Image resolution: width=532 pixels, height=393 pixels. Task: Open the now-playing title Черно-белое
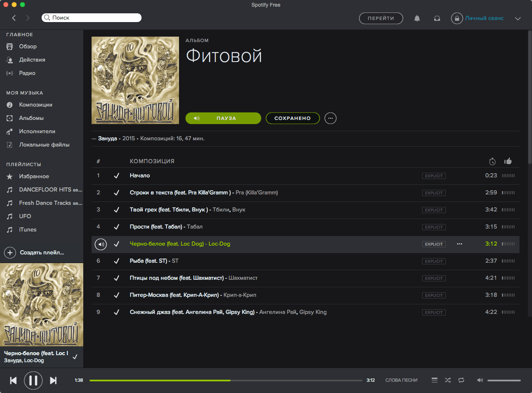[36, 353]
